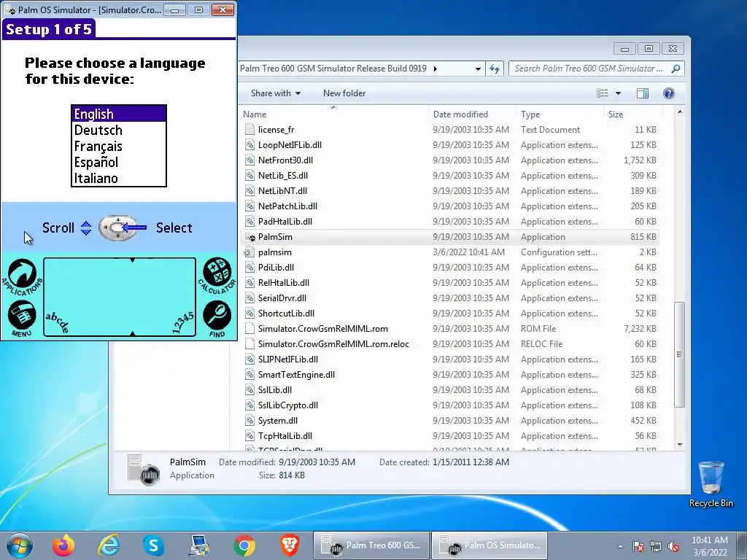Click the blue Scroll up/down arrows
Screen dimensions: 747x560
[86, 228]
